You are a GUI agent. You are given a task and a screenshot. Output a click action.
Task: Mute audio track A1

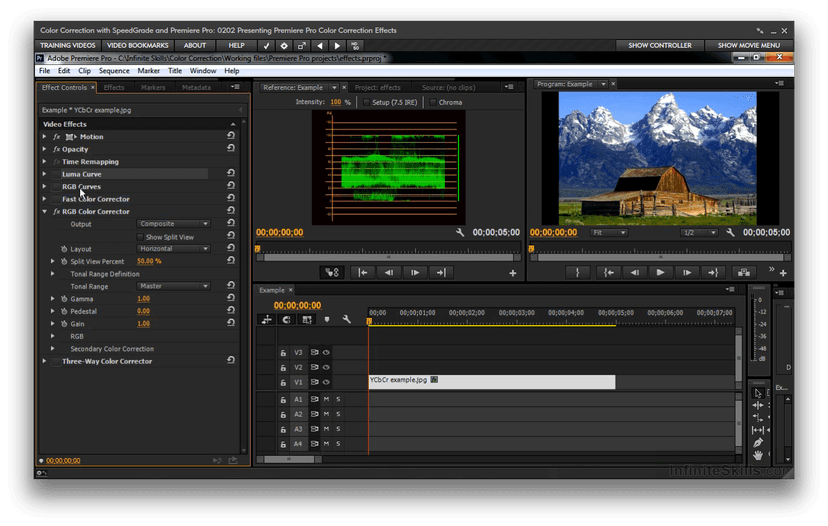(x=326, y=399)
